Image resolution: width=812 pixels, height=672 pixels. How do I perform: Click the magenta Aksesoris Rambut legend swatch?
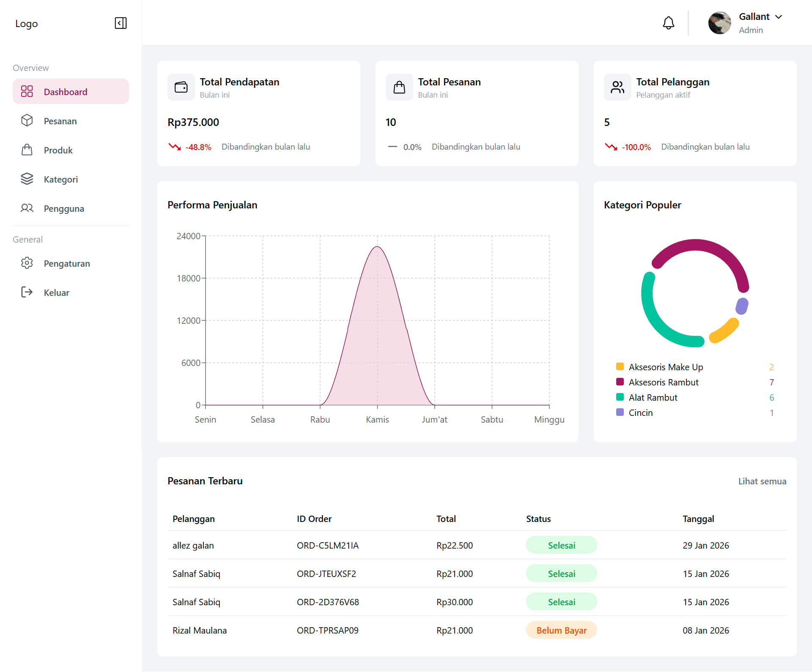[x=620, y=382]
